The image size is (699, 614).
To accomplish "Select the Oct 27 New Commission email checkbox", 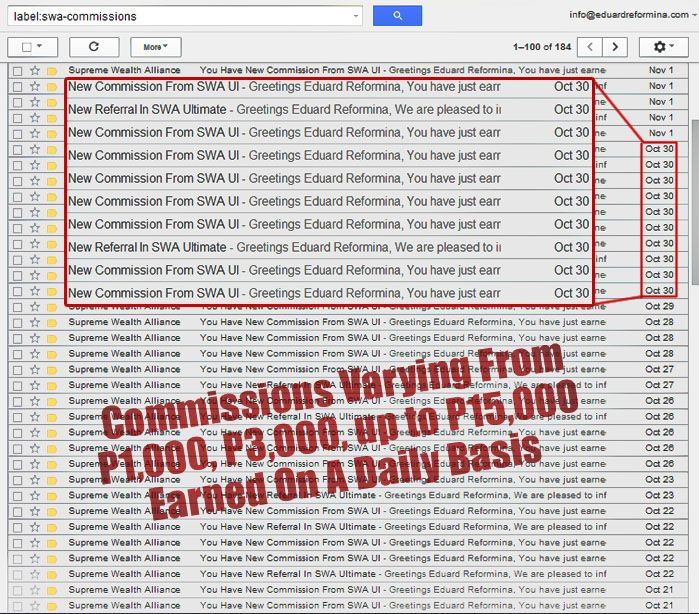I will tap(17, 370).
